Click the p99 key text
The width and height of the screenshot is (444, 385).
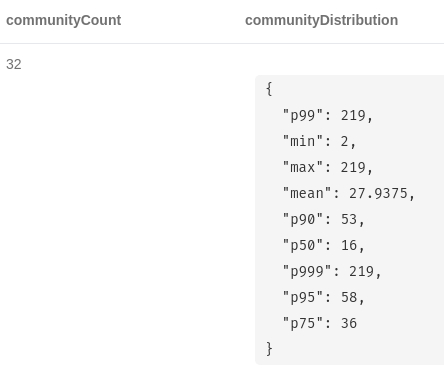coord(303,116)
